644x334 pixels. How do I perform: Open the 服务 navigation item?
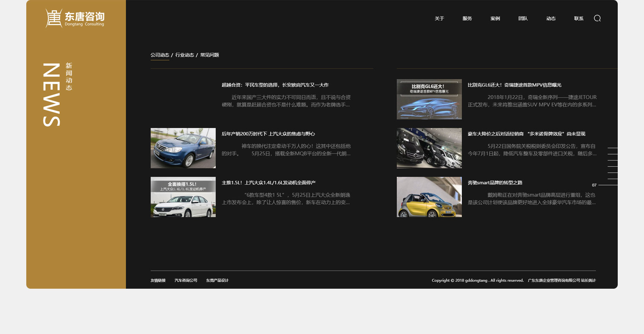pyautogui.click(x=467, y=19)
